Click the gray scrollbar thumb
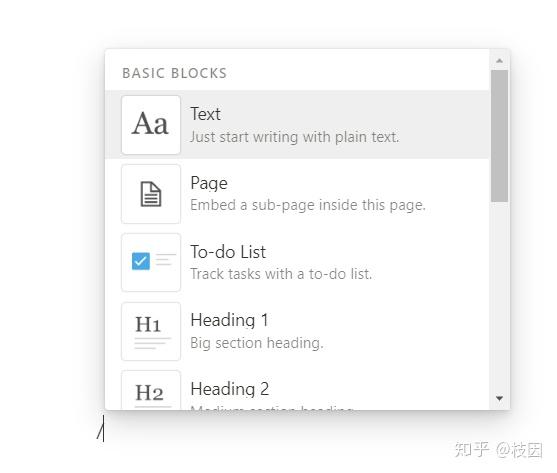557x473 pixels. pyautogui.click(x=499, y=136)
